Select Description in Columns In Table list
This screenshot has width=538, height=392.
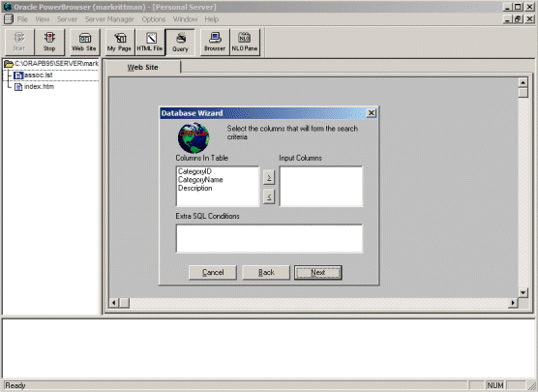(x=194, y=188)
